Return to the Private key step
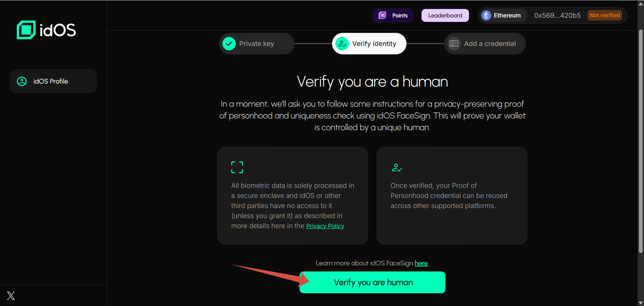Screen dimensions: 644x306 point(256,43)
